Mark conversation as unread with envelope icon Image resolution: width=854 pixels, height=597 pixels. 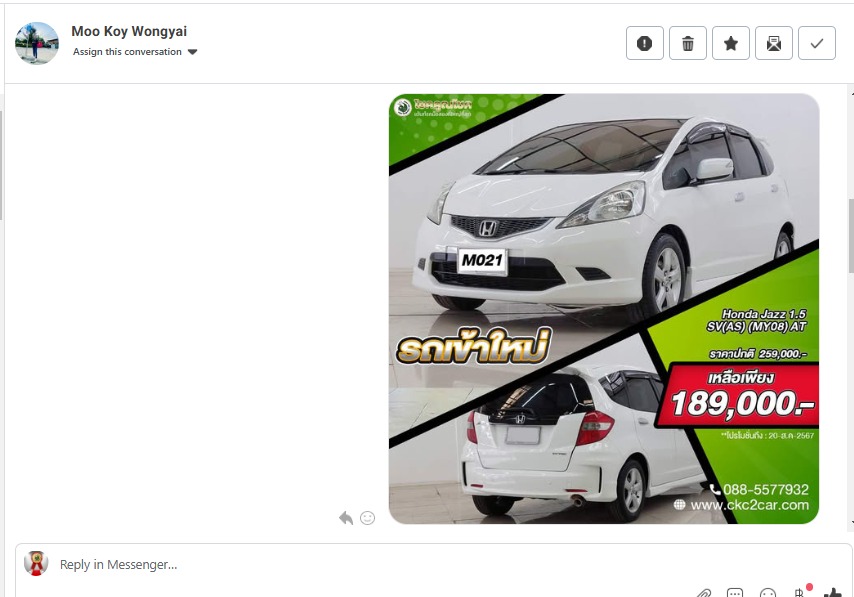773,43
